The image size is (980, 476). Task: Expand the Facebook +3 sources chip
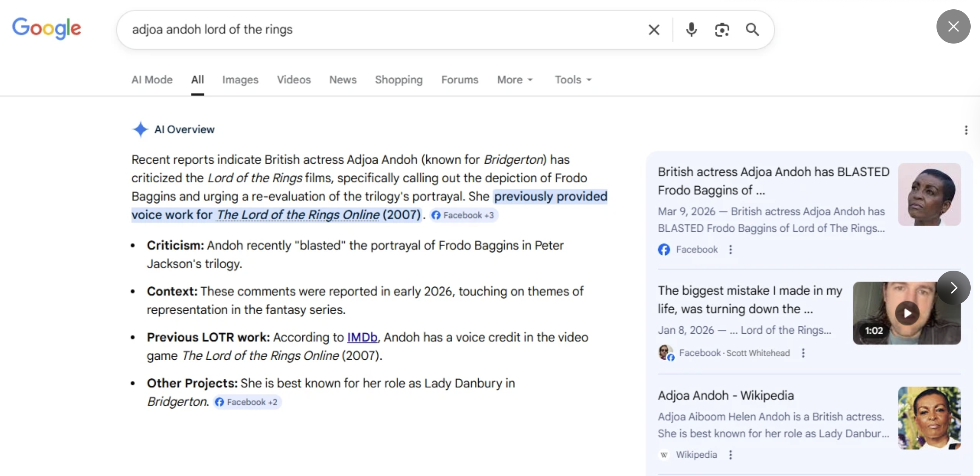[x=464, y=215]
